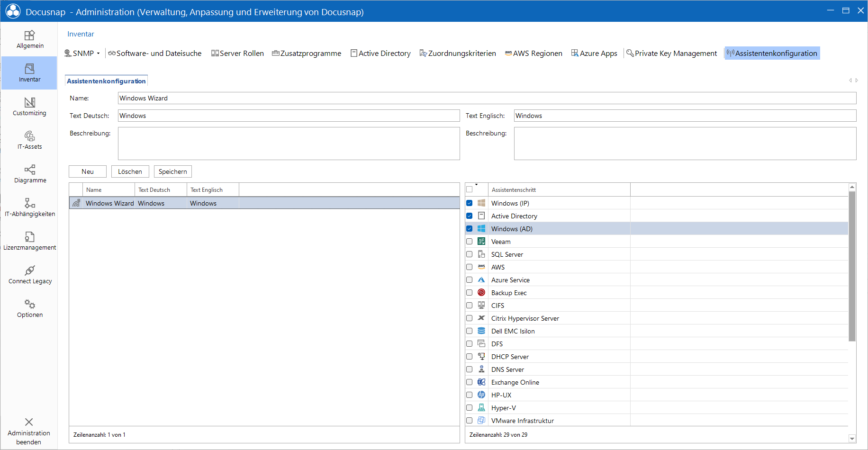Open column filter arrow above checkbox header

tap(476, 184)
